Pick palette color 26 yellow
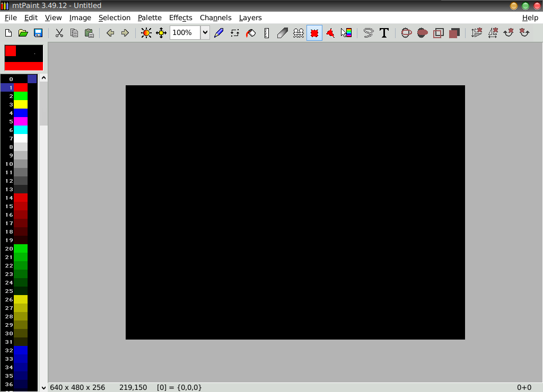Viewport: 543px width, 392px height. 21,299
